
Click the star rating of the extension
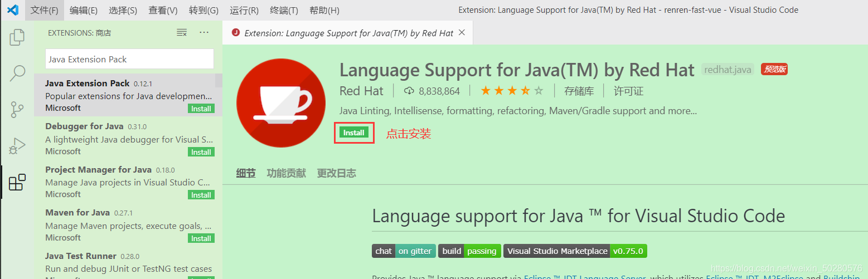pyautogui.click(x=512, y=91)
